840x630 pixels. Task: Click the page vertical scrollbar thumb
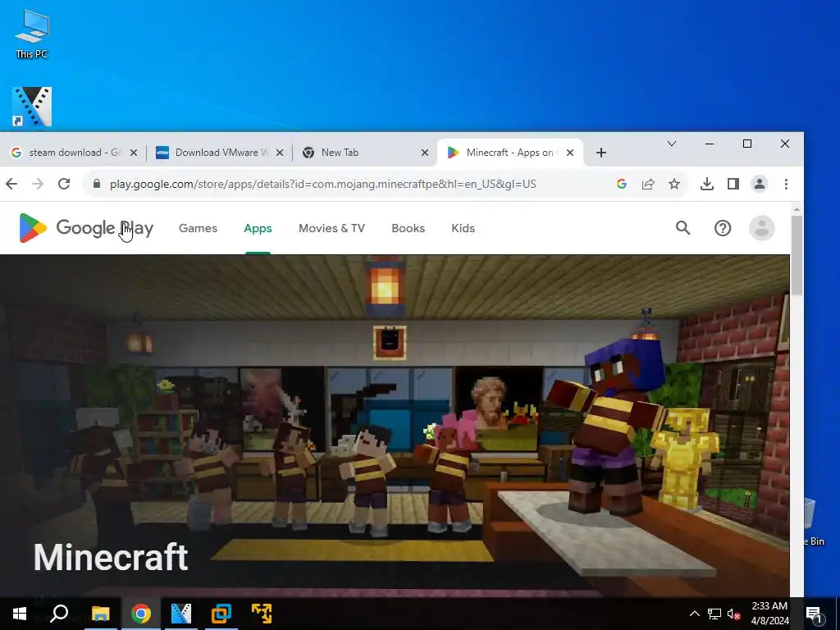tap(797, 255)
